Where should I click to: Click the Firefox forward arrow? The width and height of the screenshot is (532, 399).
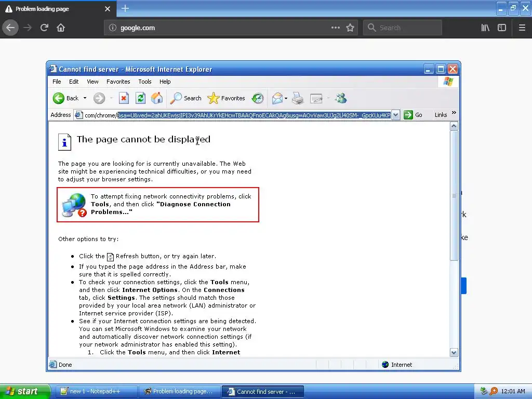(28, 28)
